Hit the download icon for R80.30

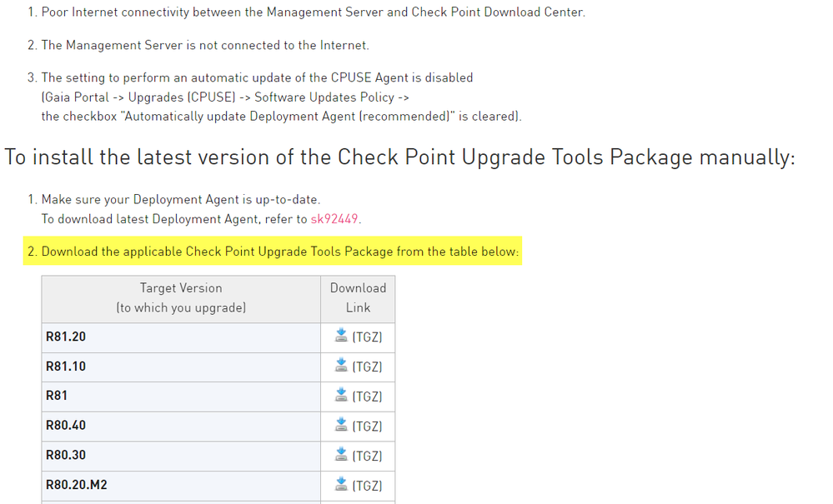tap(340, 455)
